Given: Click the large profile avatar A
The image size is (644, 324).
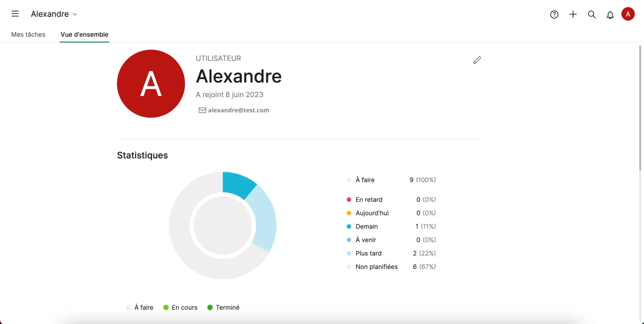Looking at the screenshot, I should point(151,84).
